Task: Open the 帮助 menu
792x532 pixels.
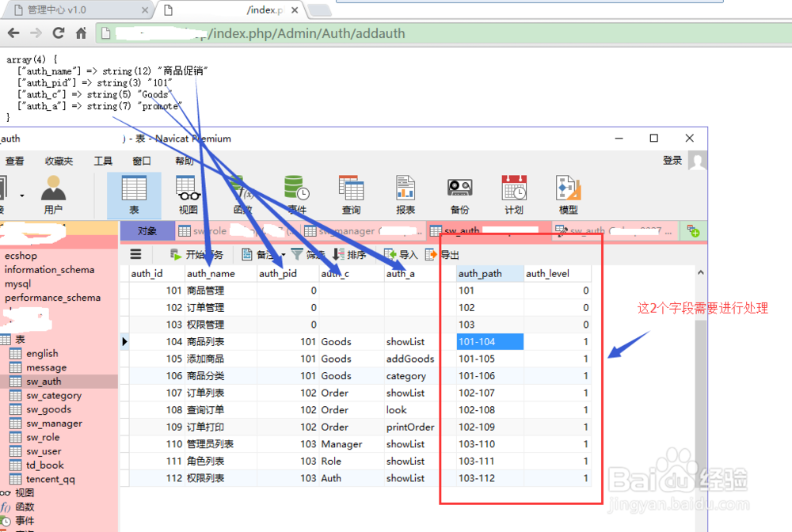Action: (185, 161)
